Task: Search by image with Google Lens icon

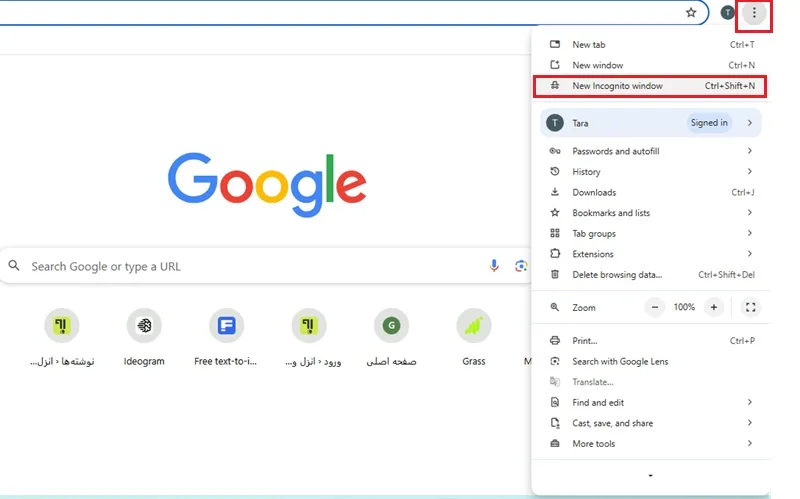Action: pyautogui.click(x=520, y=266)
